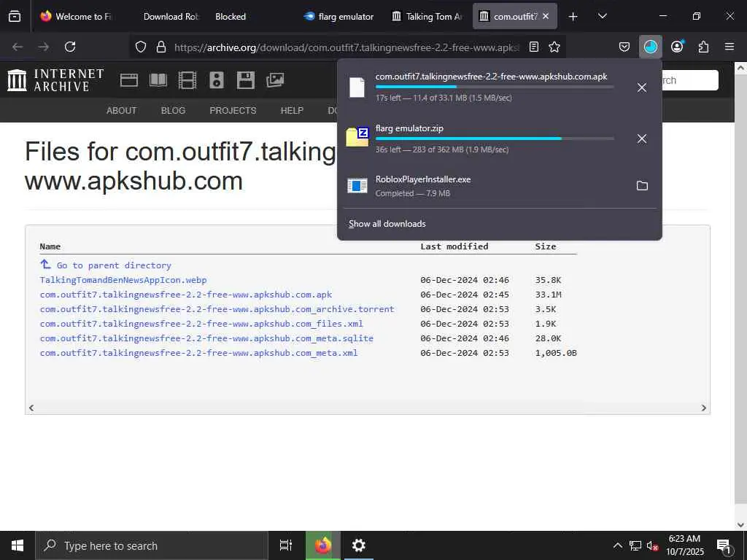Image resolution: width=747 pixels, height=560 pixels.
Task: Click the browser Forward arrow
Action: 43,47
